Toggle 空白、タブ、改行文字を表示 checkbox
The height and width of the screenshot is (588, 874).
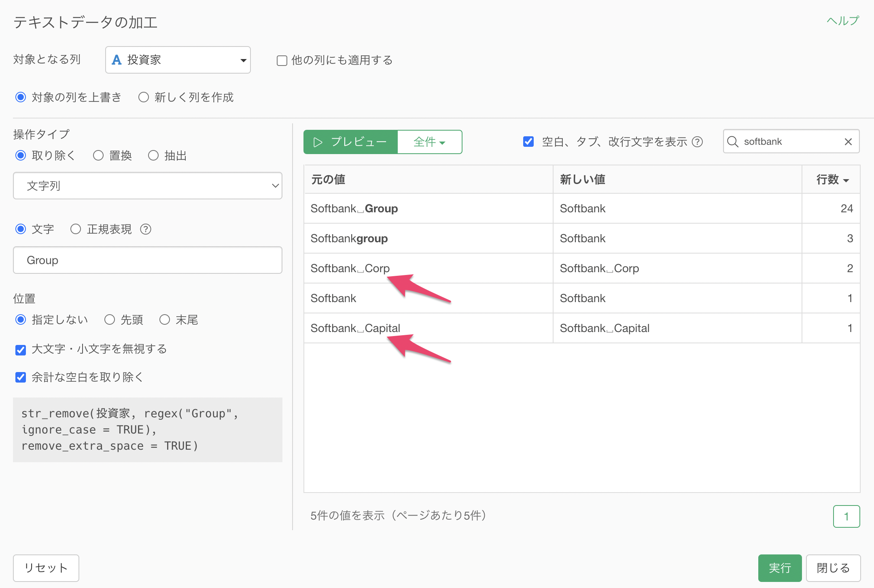(x=528, y=142)
